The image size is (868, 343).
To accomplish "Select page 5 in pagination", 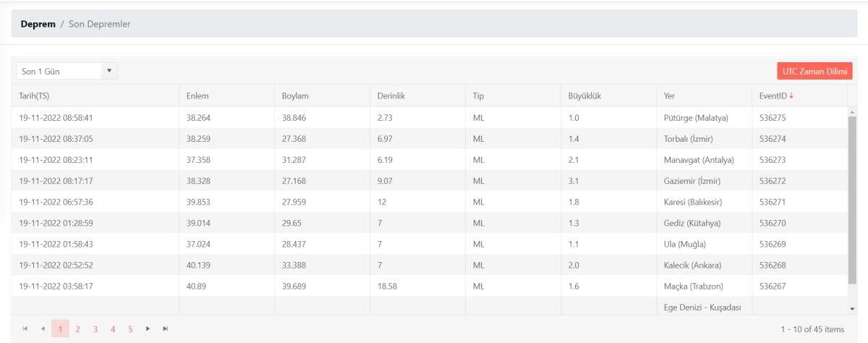I will tap(130, 329).
